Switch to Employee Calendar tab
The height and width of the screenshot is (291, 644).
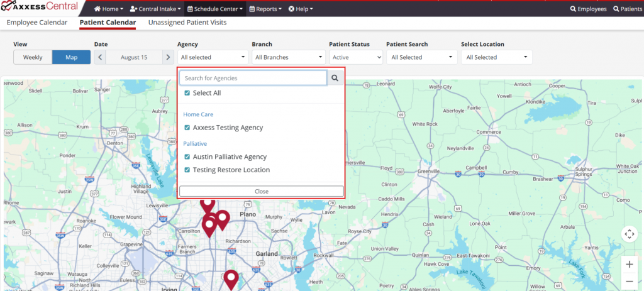point(37,23)
